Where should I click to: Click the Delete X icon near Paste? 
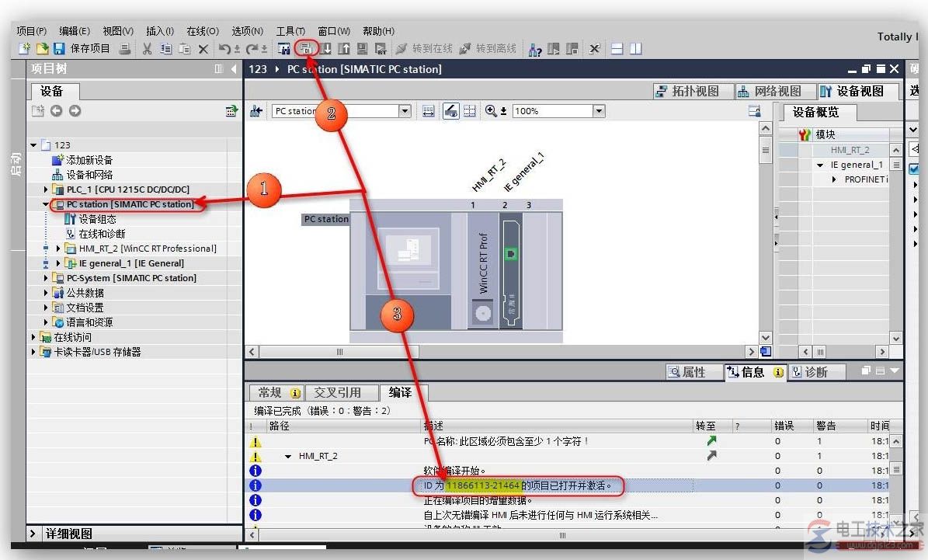click(x=203, y=49)
